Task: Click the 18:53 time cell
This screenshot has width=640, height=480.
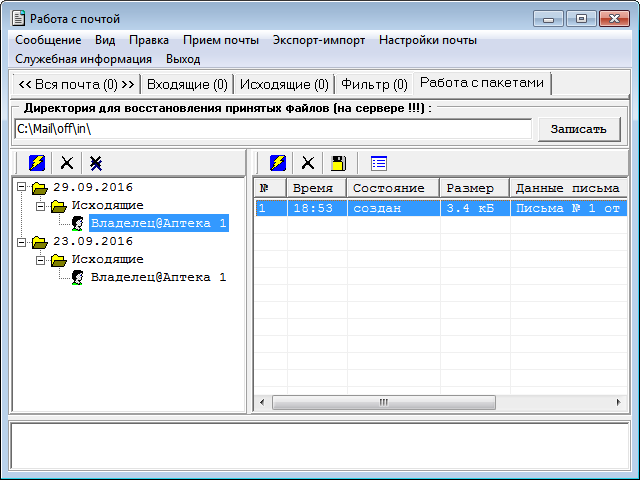Action: tap(317, 208)
